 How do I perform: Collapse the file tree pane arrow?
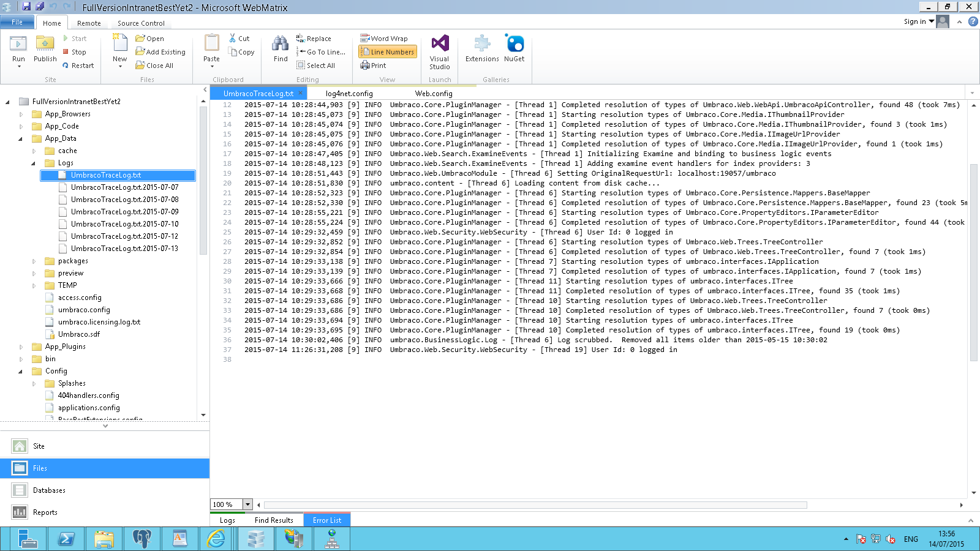(x=205, y=90)
